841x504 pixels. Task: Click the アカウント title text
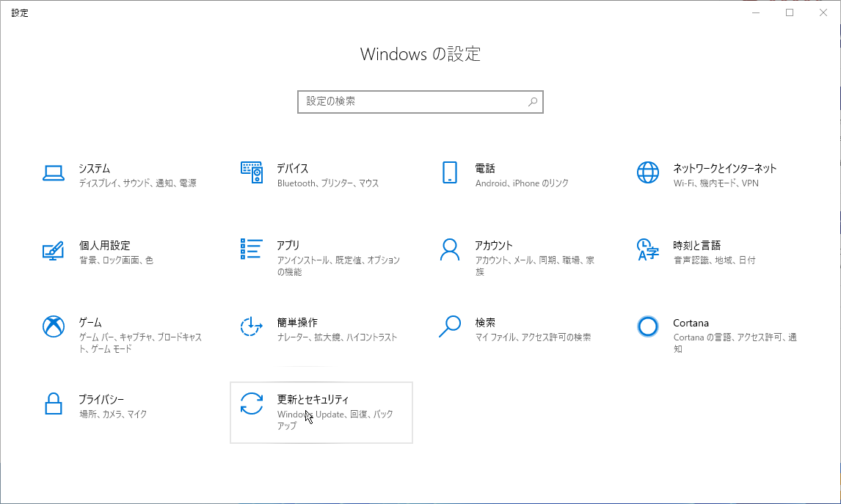494,246
